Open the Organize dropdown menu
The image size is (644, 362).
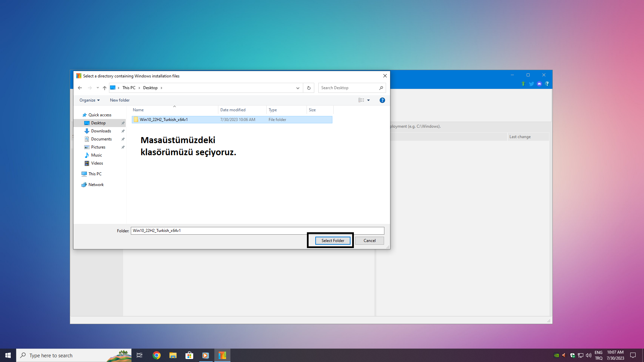point(89,100)
